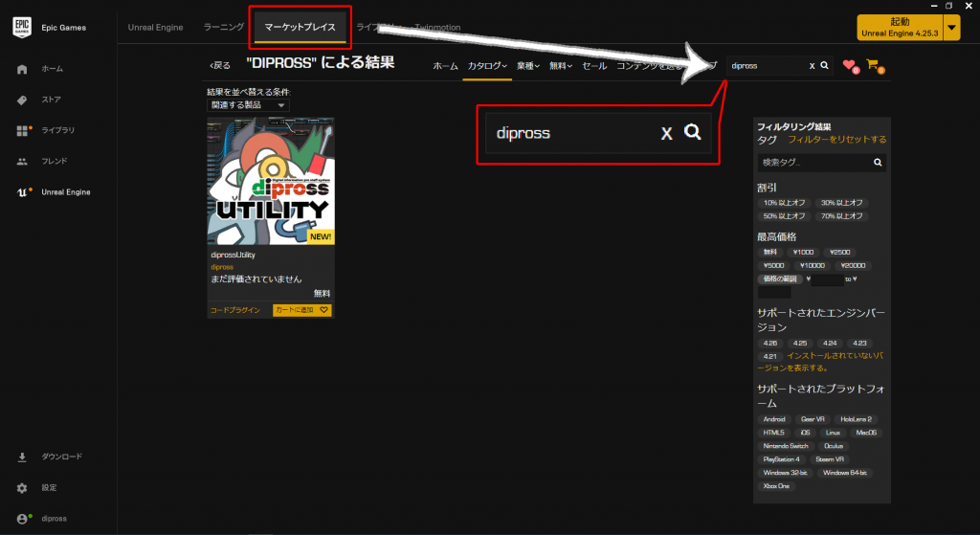Open the 関連する製品 sort dropdown
The height and width of the screenshot is (535, 980).
(248, 105)
